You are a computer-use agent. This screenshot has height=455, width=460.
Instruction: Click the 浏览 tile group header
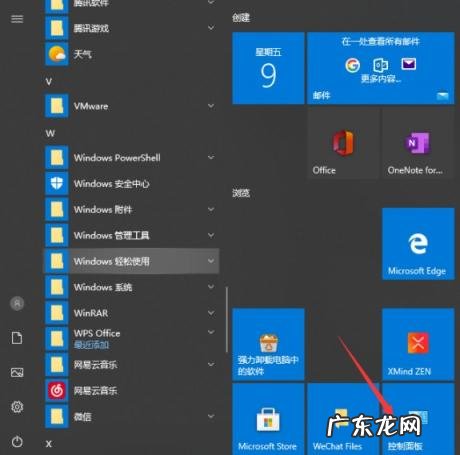(241, 193)
